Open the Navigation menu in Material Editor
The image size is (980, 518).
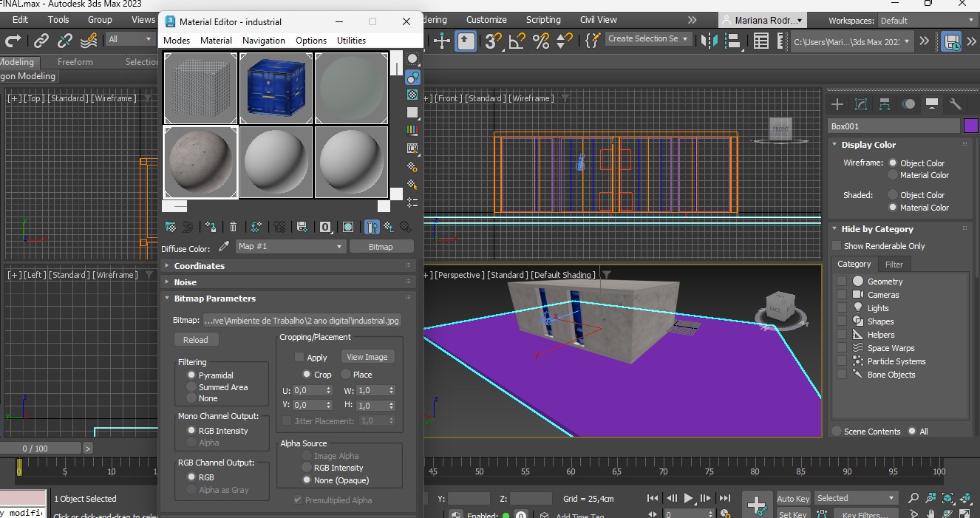coord(263,41)
